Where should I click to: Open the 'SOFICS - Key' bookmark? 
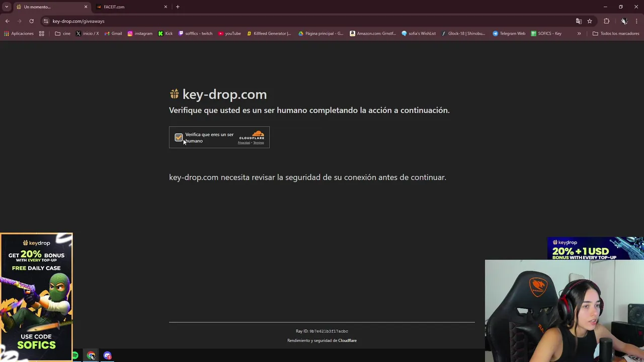click(x=546, y=34)
